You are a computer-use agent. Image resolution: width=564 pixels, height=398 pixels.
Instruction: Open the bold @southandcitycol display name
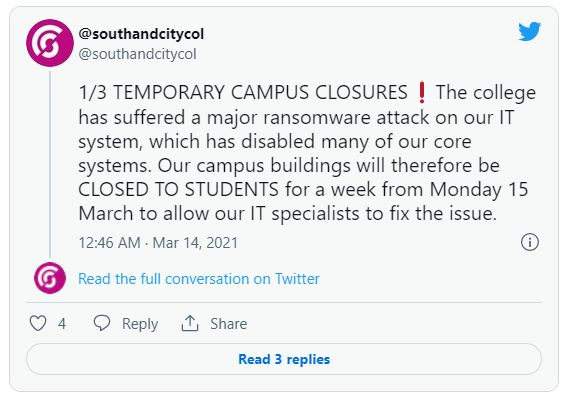click(x=141, y=34)
